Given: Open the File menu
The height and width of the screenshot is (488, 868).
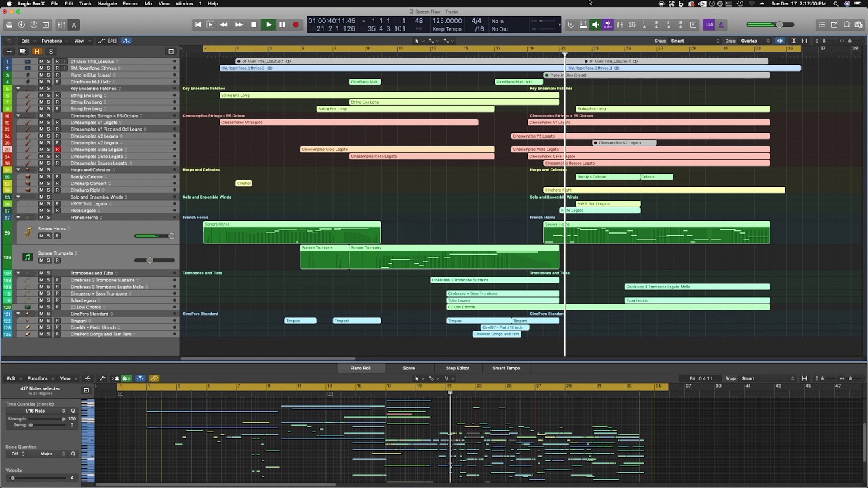Looking at the screenshot, I should point(54,3).
